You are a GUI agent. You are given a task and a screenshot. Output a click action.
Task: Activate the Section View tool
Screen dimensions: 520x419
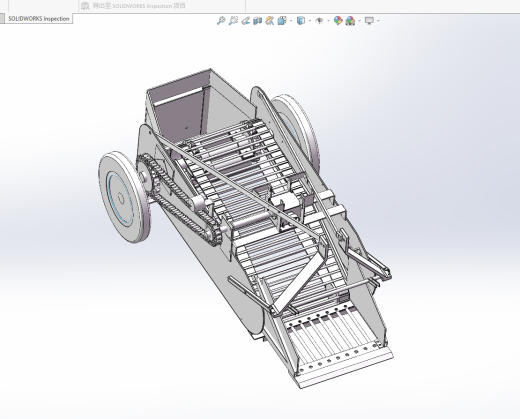click(x=257, y=21)
